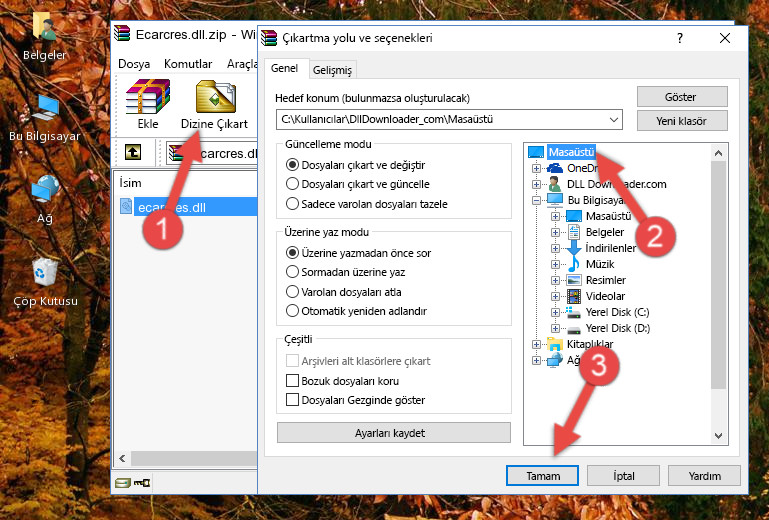
Task: Select Üzerine yazmadan önce sor option
Action: 359,253
